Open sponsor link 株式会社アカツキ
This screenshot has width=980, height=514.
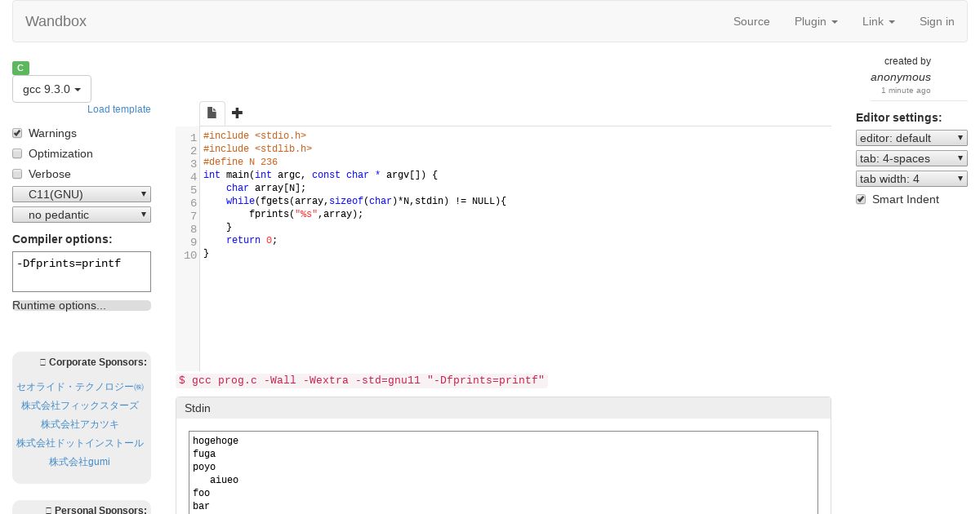coord(80,424)
